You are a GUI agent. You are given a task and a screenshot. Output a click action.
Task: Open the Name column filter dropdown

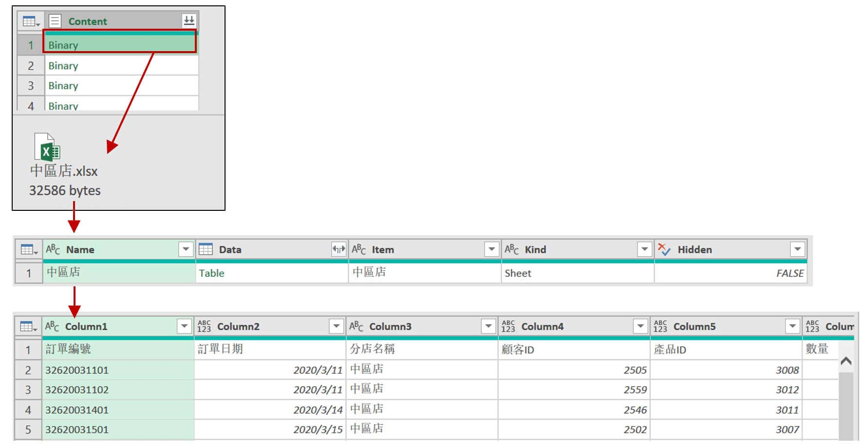[x=186, y=249]
